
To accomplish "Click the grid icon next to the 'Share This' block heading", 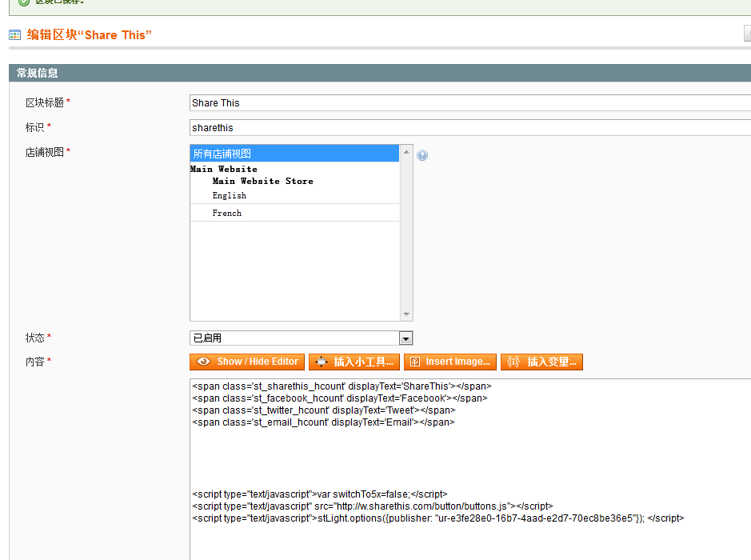I will [x=15, y=35].
